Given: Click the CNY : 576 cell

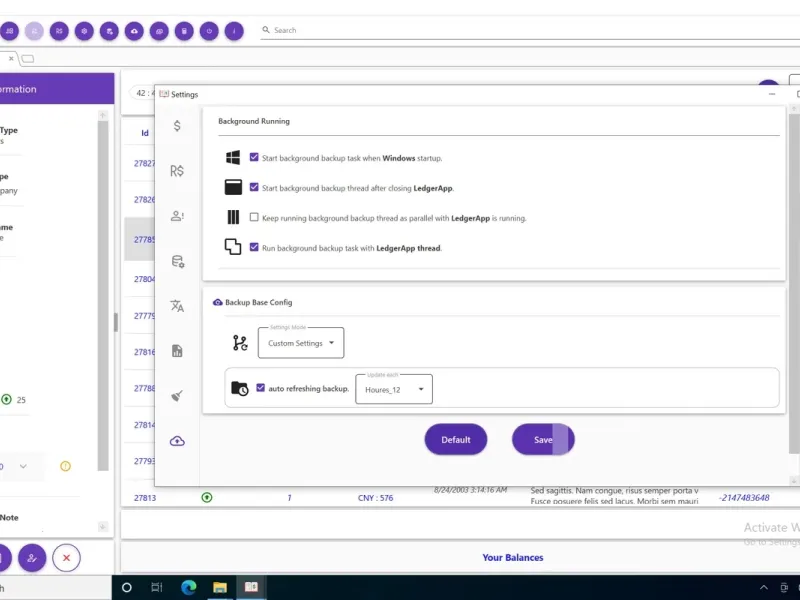Looking at the screenshot, I should click(376, 497).
